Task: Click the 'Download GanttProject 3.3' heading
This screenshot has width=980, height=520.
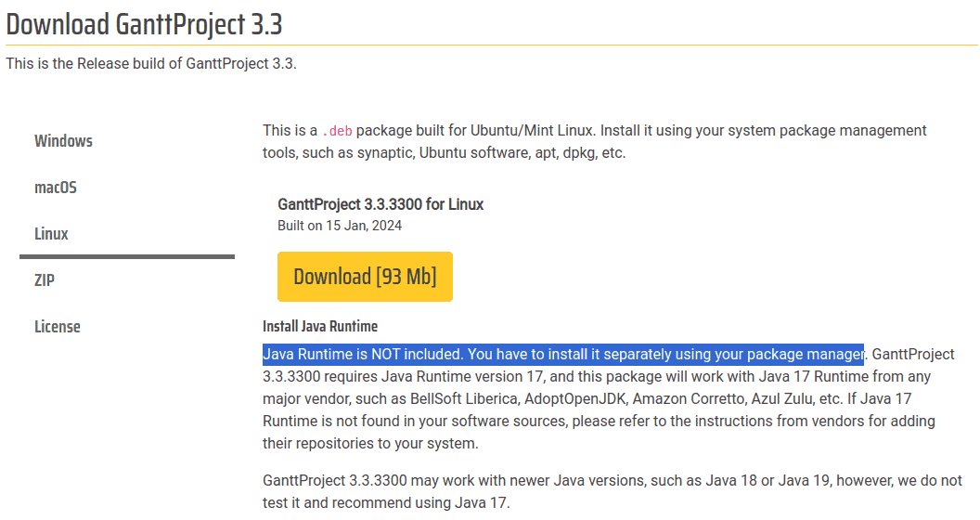Action: coord(145,24)
